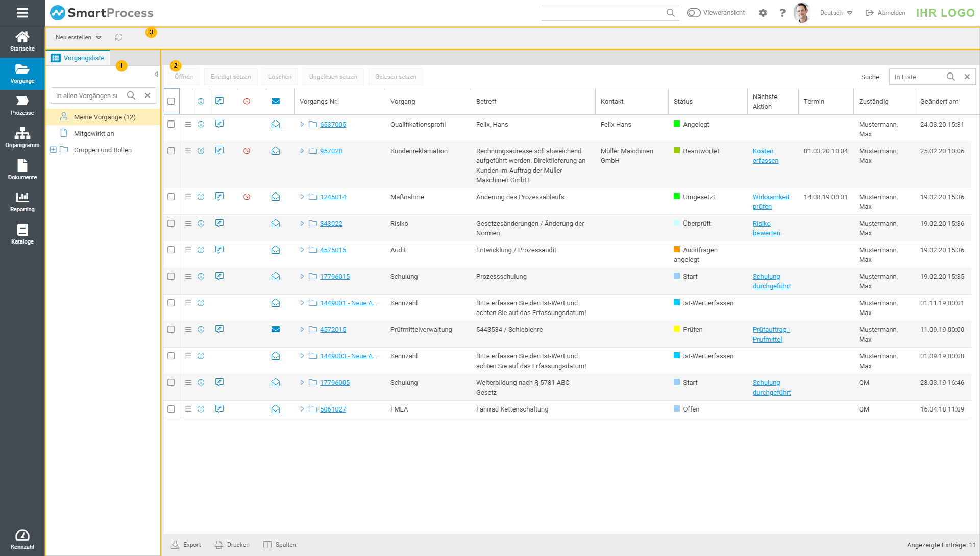The height and width of the screenshot is (556, 980).
Task: Select Mitgewirkt an in the tree
Action: point(94,134)
